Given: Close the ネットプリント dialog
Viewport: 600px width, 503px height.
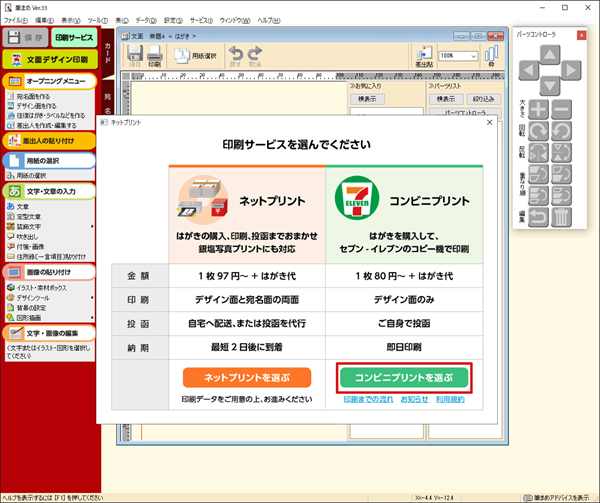Looking at the screenshot, I should click(489, 122).
